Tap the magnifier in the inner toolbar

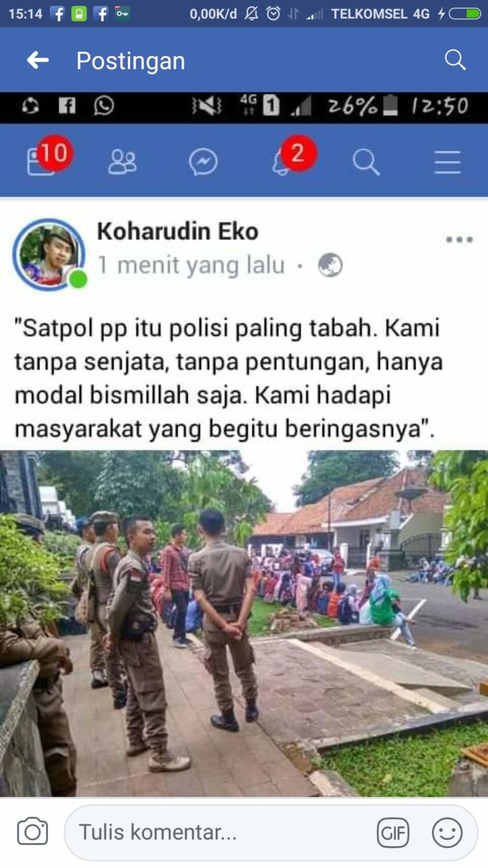tap(367, 163)
